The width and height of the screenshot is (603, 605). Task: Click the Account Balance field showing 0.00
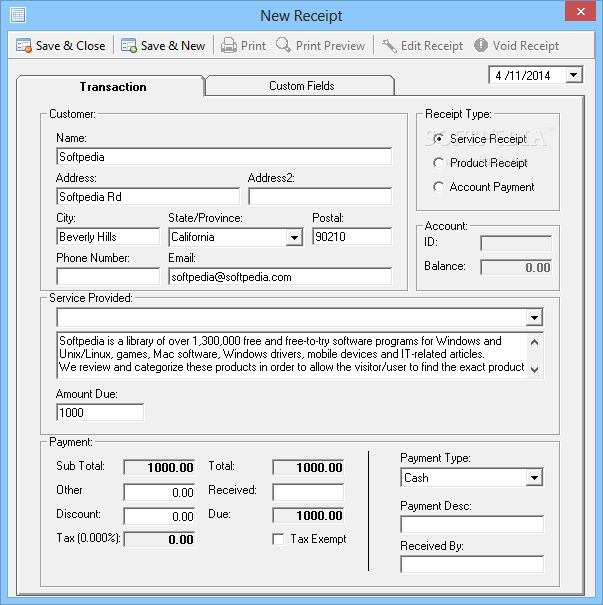516,267
